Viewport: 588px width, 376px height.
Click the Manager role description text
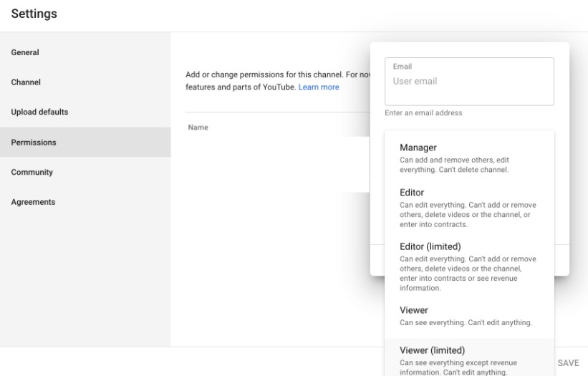pyautogui.click(x=454, y=165)
